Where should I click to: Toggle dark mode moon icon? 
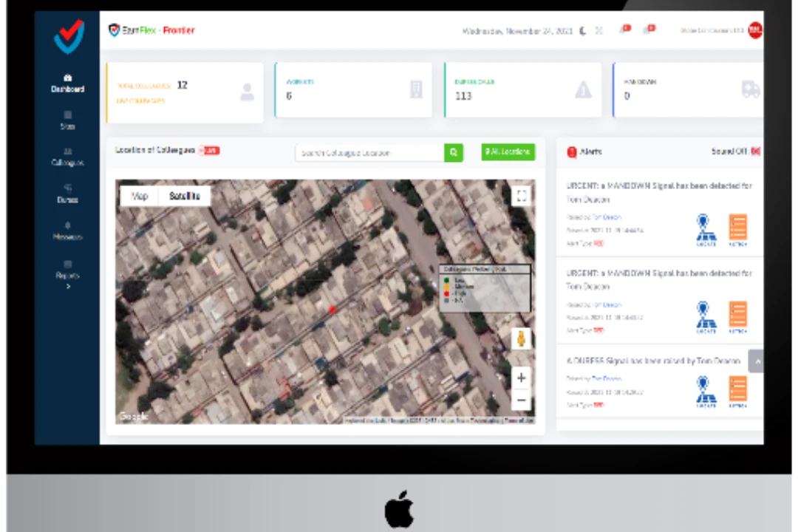tap(582, 31)
